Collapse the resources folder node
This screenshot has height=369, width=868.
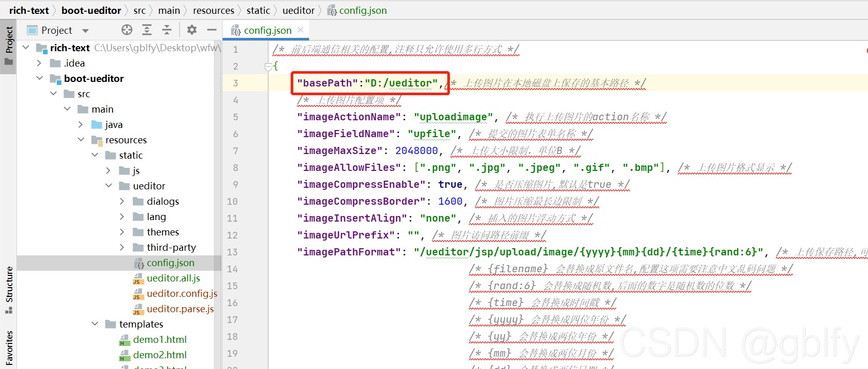pos(81,140)
